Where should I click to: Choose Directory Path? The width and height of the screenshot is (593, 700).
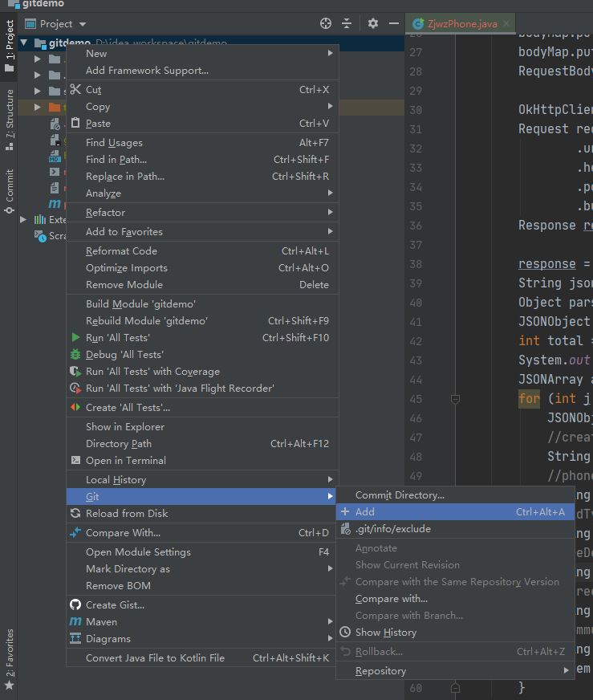pyautogui.click(x=202, y=444)
